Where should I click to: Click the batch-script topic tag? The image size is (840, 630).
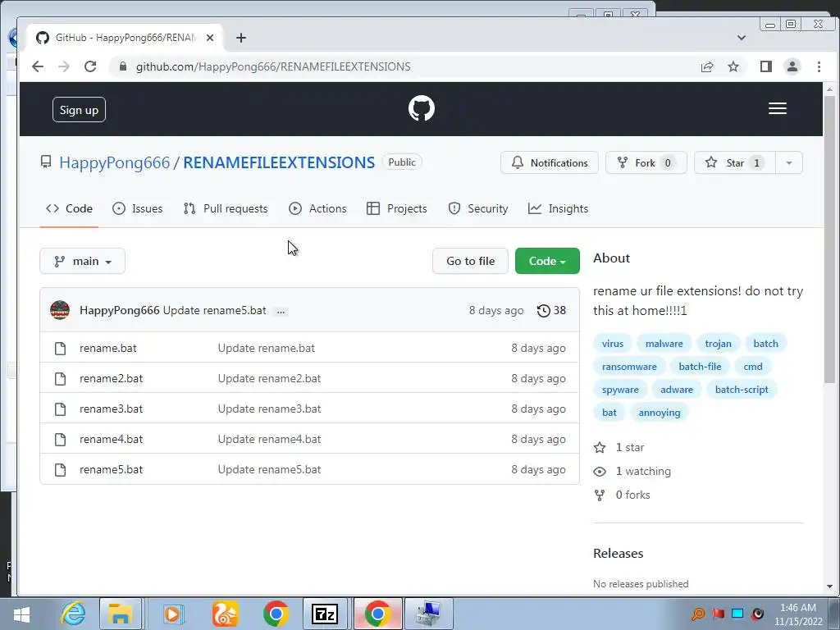742,390
